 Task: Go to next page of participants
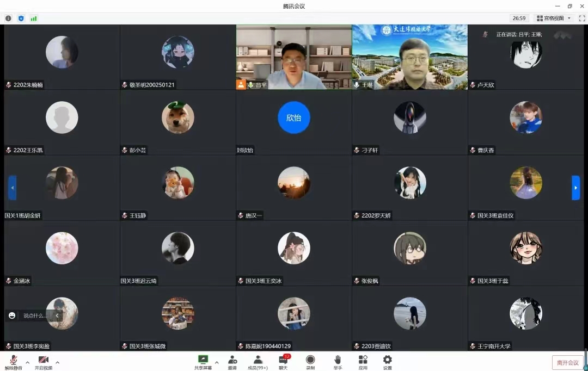click(575, 188)
